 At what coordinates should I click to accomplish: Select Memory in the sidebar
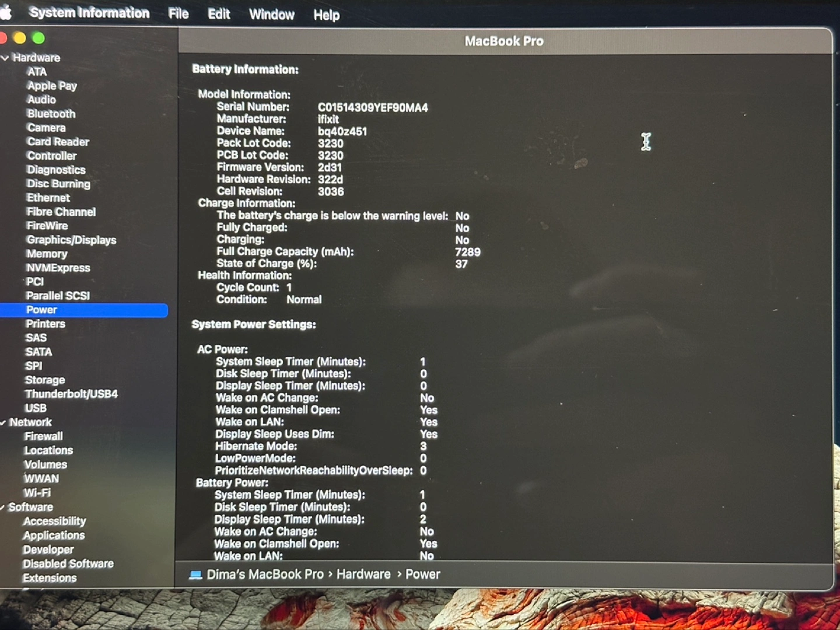click(47, 254)
